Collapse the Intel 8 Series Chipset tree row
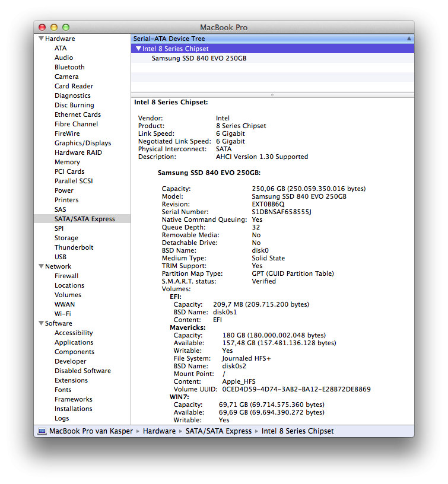 point(138,49)
